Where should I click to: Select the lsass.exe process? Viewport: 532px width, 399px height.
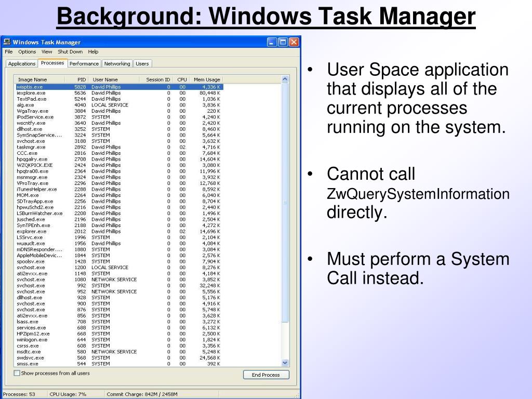pos(119,322)
